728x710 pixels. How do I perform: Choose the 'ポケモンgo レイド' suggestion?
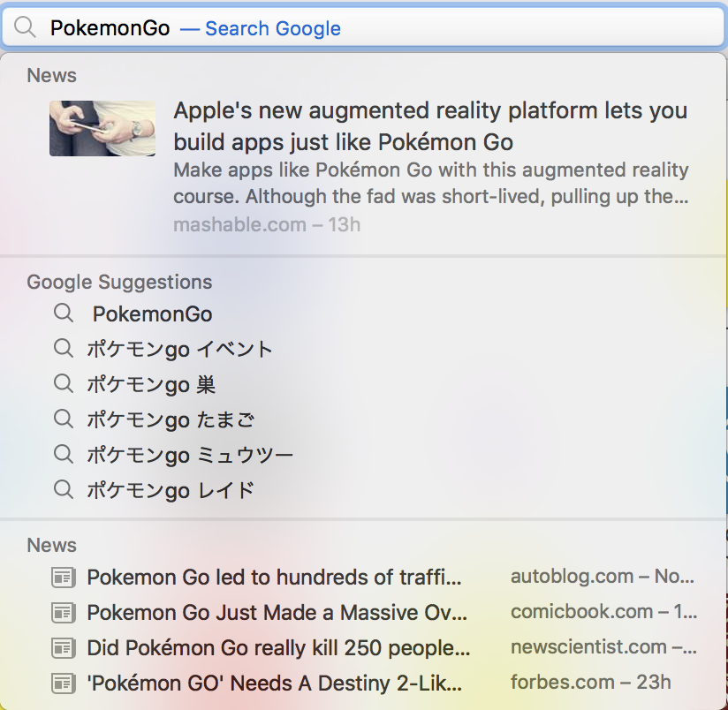(171, 490)
